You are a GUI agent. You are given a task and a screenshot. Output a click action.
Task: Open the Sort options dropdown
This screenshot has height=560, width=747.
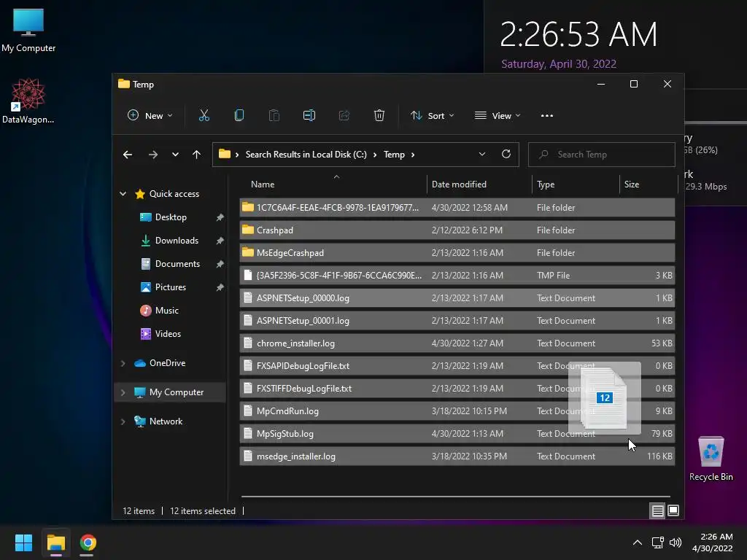433,115
